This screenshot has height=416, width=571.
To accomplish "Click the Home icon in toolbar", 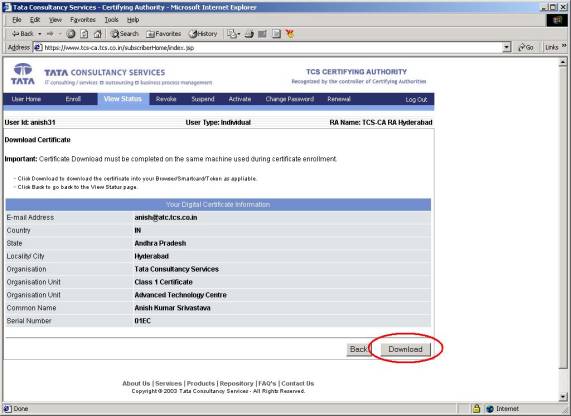I will pos(98,34).
